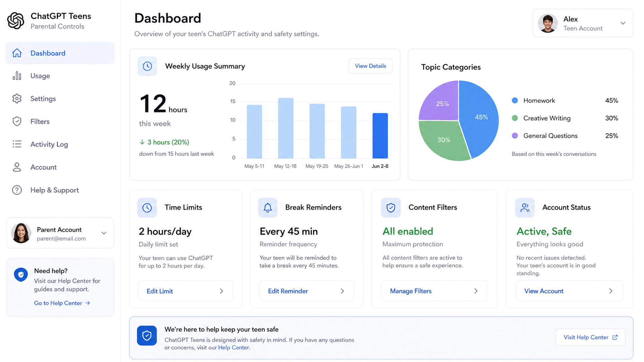Click the Account Status people icon
This screenshot has height=362, width=644.
525,207
